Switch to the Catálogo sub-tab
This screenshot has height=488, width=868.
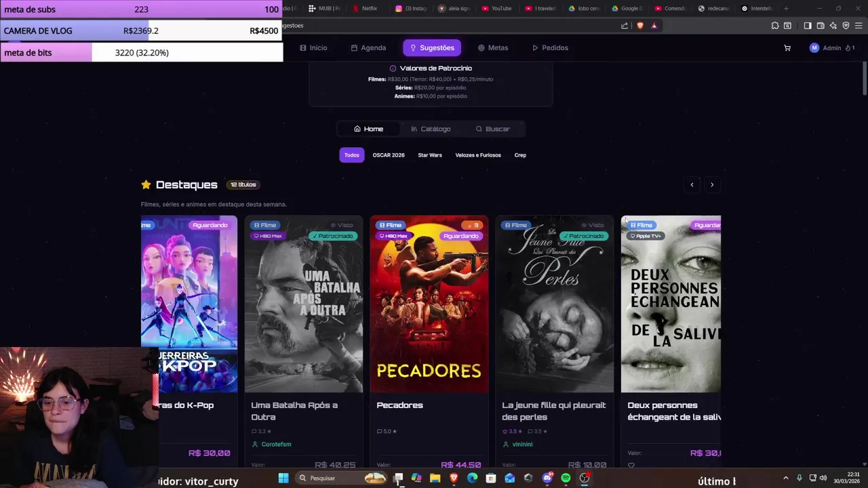pos(431,129)
